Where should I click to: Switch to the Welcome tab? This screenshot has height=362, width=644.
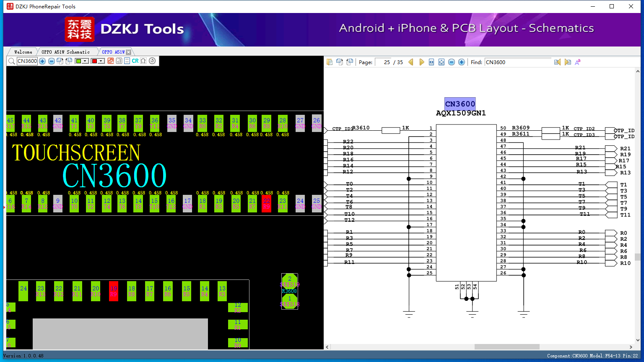[23, 52]
